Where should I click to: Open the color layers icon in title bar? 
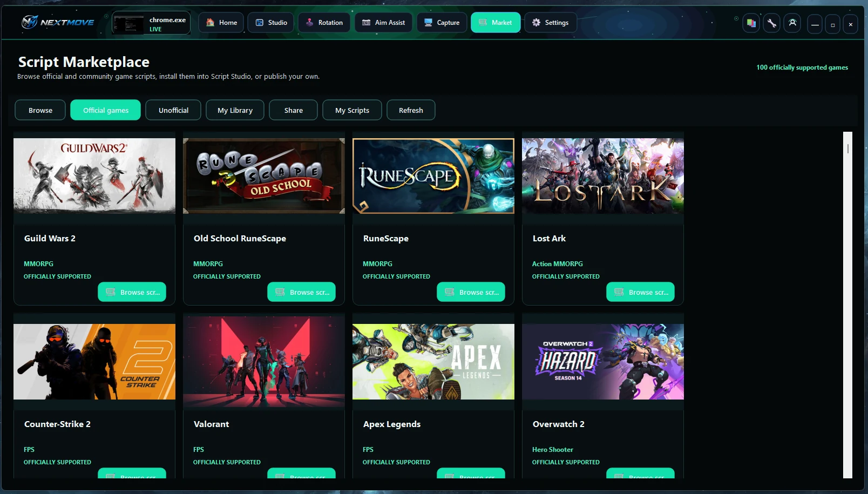coord(751,23)
